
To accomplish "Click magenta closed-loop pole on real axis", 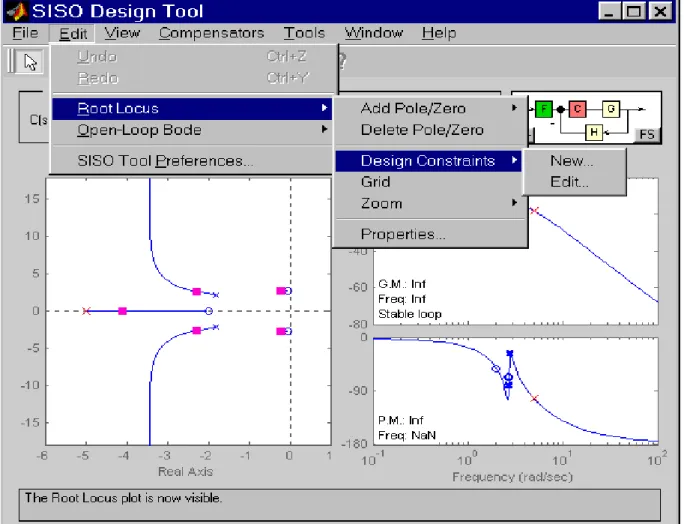I will pyautogui.click(x=123, y=311).
